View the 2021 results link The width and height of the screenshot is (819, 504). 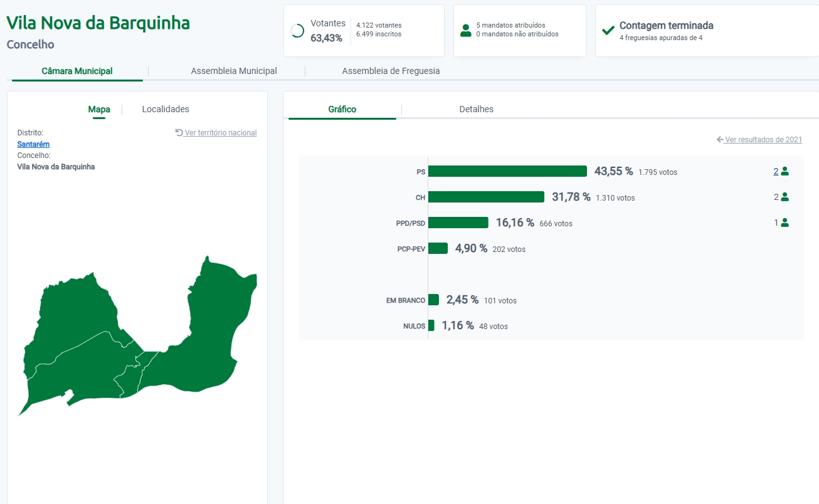[x=763, y=140]
